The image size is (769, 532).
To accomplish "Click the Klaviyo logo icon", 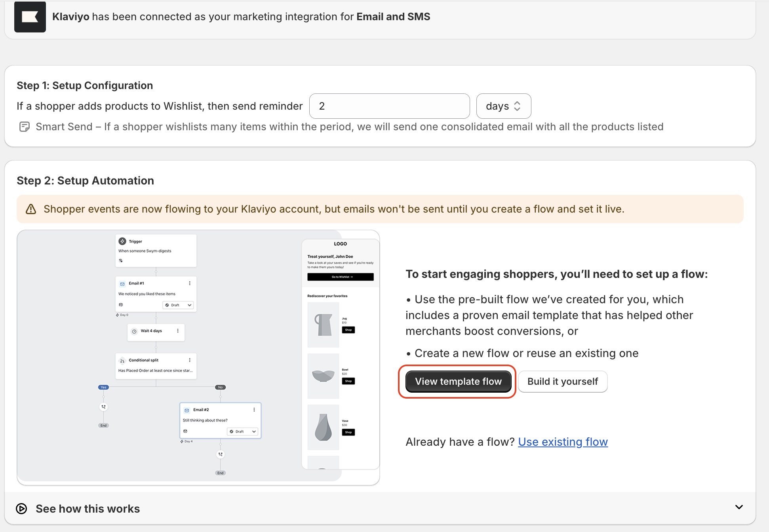I will point(30,17).
